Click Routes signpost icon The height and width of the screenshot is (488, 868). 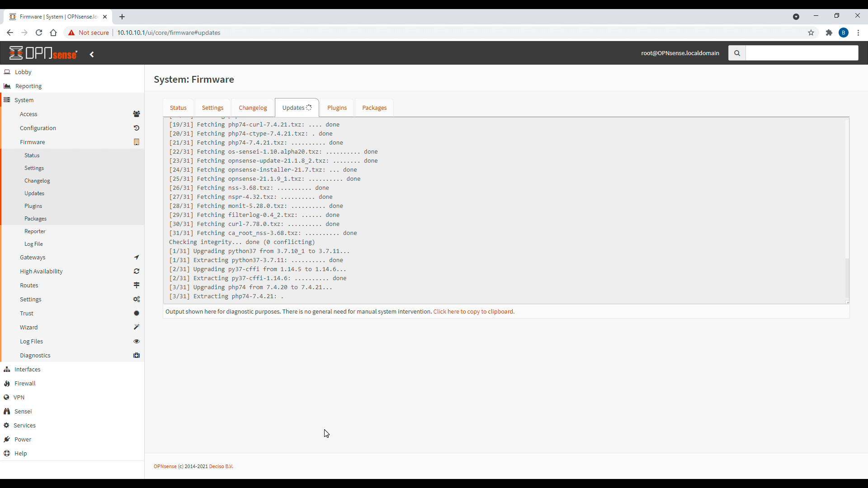coord(137,286)
